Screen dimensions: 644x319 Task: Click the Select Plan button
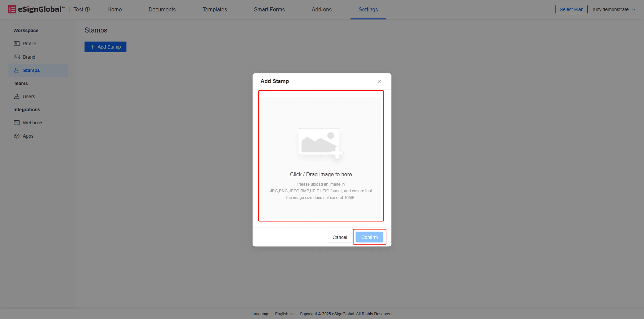tap(571, 9)
